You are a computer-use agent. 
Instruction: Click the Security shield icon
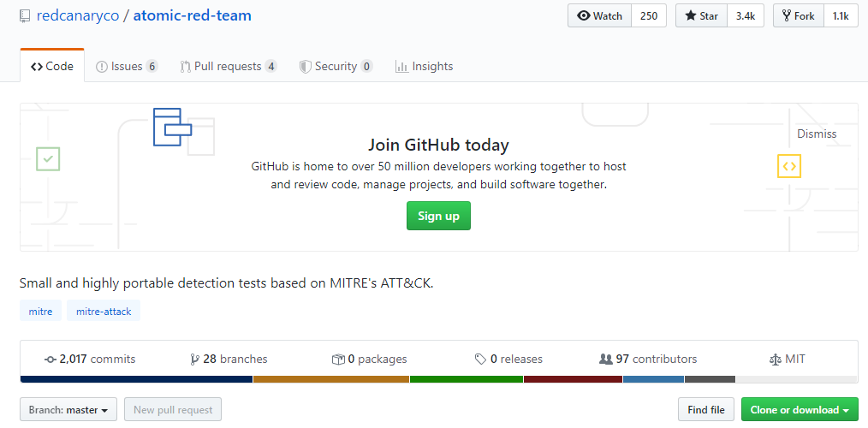click(x=305, y=67)
